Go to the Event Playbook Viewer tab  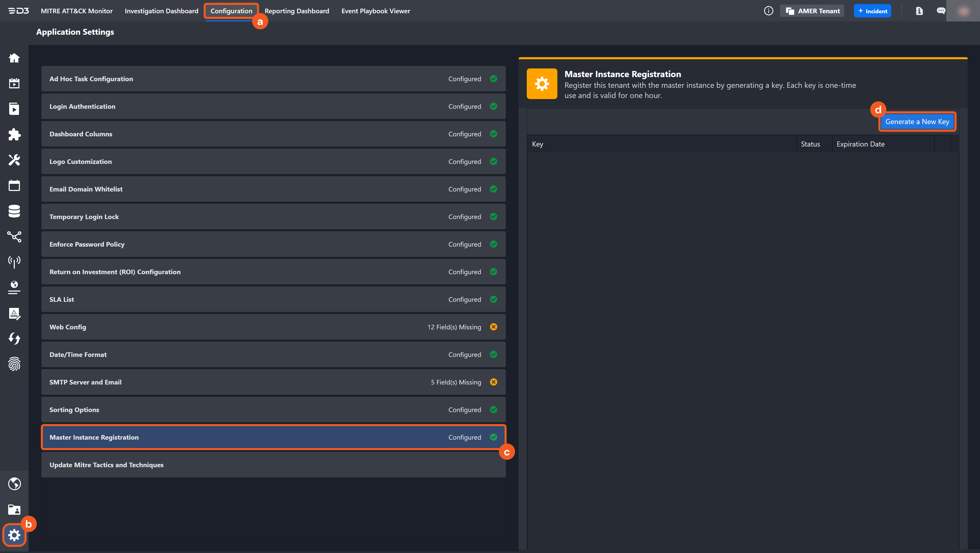[x=375, y=11]
